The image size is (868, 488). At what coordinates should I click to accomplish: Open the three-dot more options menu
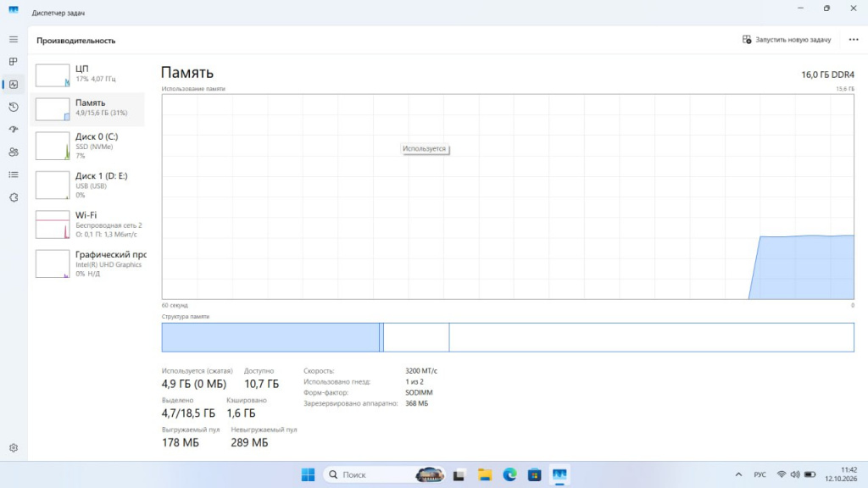click(854, 40)
